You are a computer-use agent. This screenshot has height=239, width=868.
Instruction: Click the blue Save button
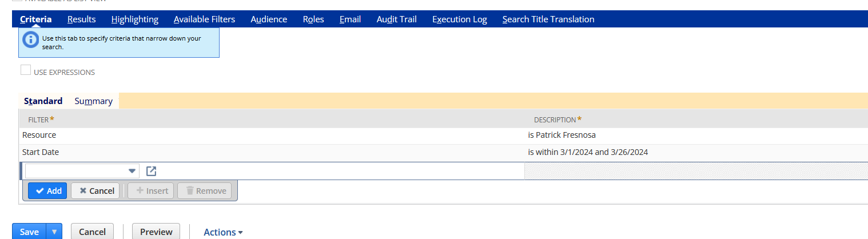[29, 232]
